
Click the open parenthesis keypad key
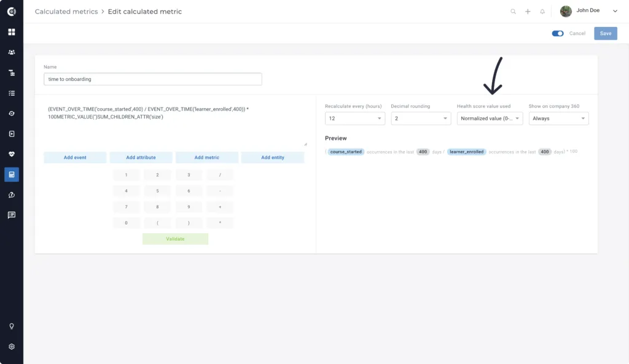pos(157,223)
